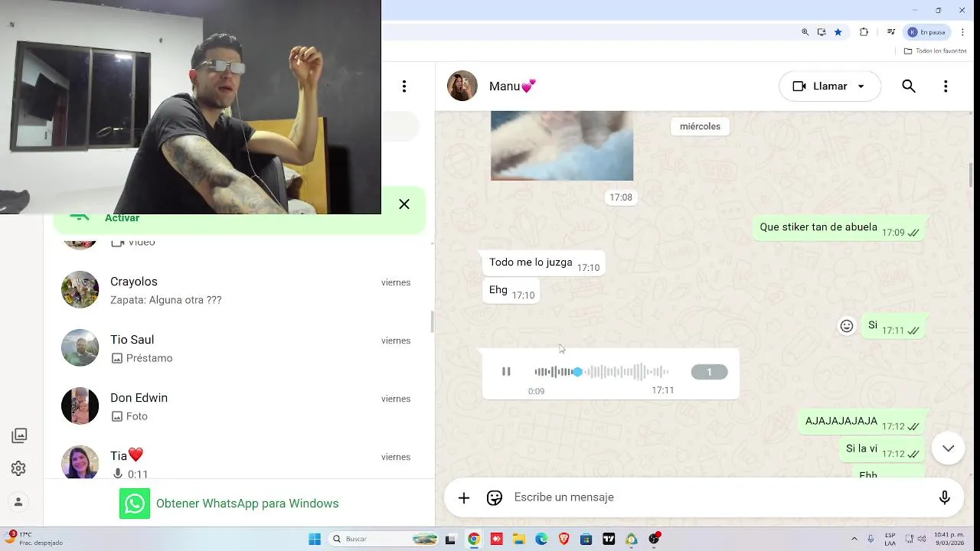Open the media gallery sidebar icon
Image resolution: width=980 pixels, height=551 pixels.
(20, 435)
